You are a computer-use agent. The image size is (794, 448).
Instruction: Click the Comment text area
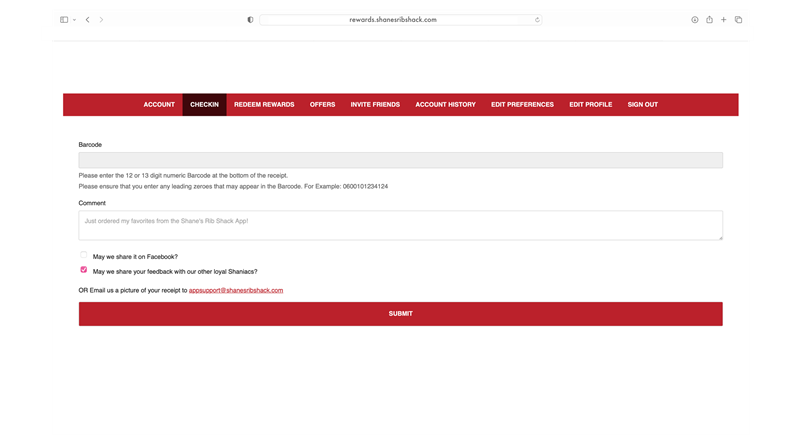pyautogui.click(x=401, y=225)
